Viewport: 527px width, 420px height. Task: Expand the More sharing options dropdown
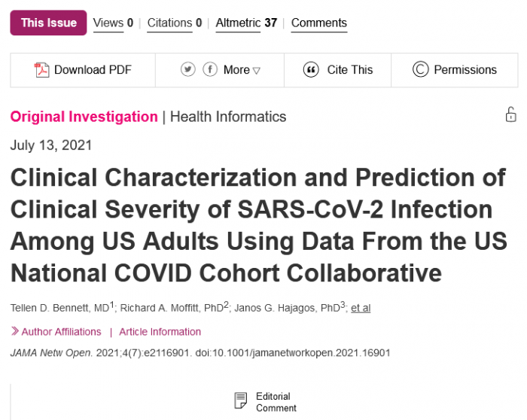coord(242,70)
